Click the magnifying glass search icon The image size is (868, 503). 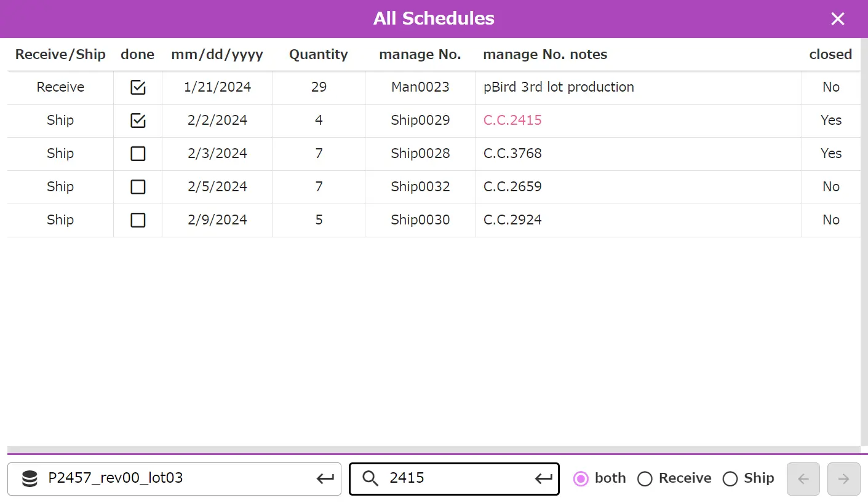[x=370, y=478]
